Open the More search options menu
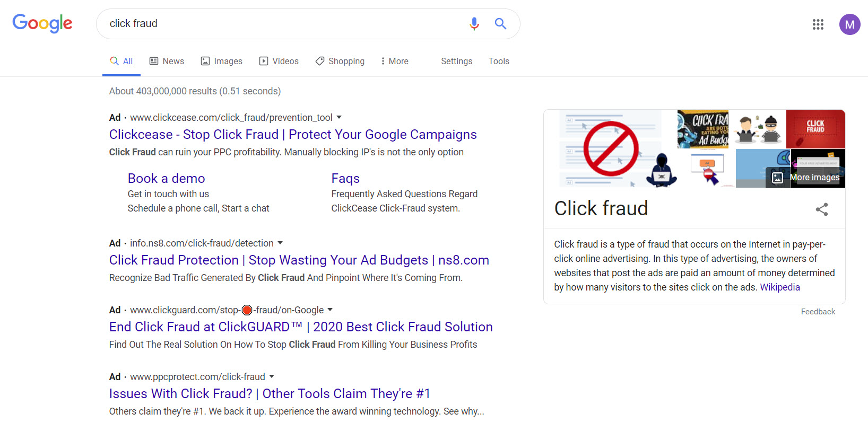 [394, 60]
